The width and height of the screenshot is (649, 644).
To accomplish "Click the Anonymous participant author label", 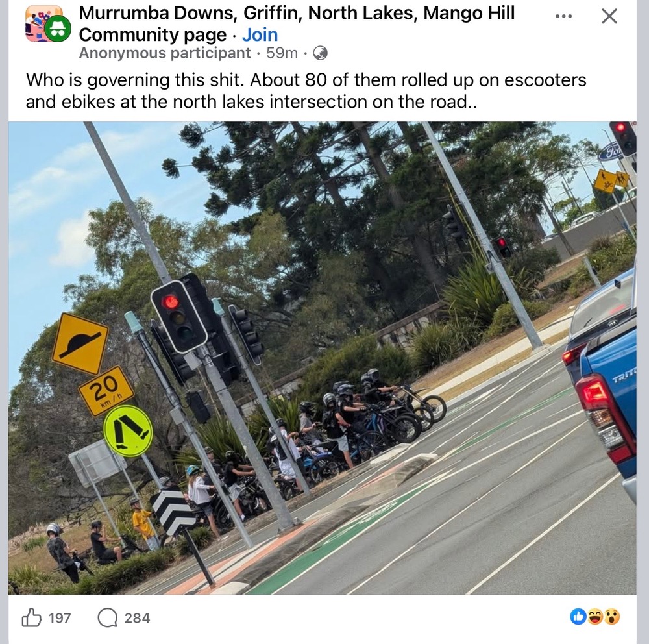I will coord(165,53).
